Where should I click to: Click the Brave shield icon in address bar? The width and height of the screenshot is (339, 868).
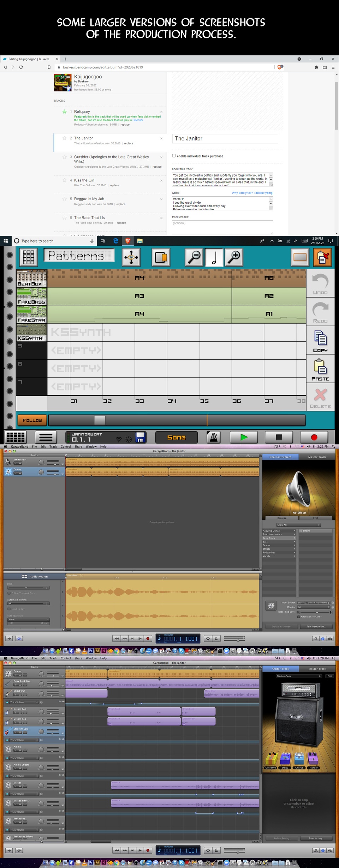(280, 67)
